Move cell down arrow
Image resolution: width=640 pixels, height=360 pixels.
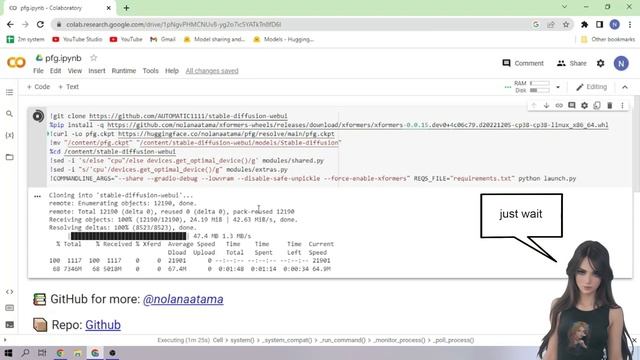pos(546,105)
